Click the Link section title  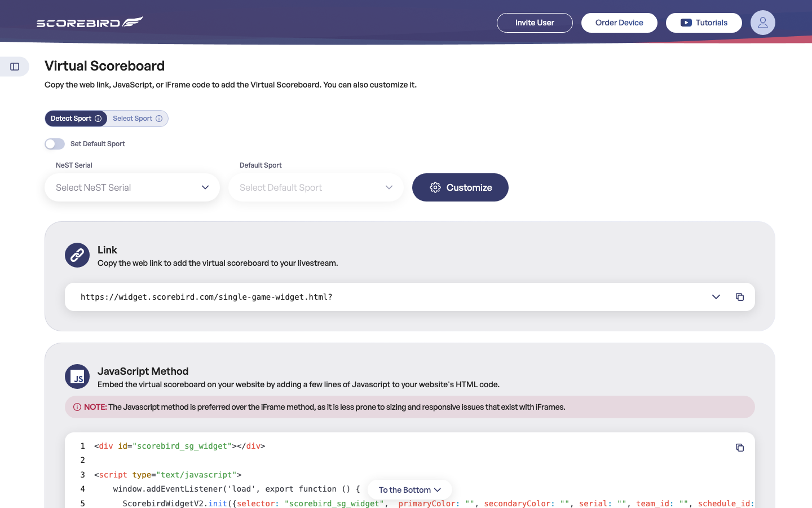pos(107,250)
